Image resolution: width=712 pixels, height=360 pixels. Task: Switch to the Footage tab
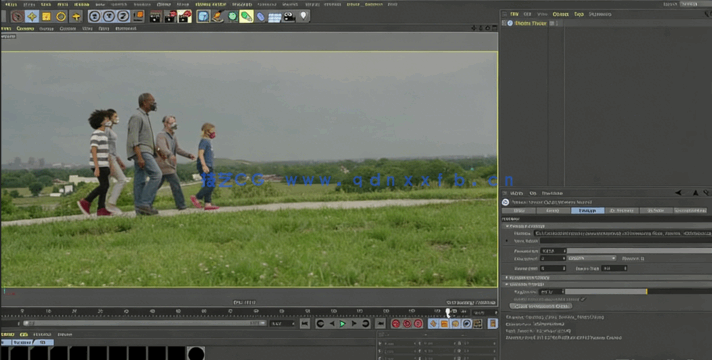[x=587, y=211]
